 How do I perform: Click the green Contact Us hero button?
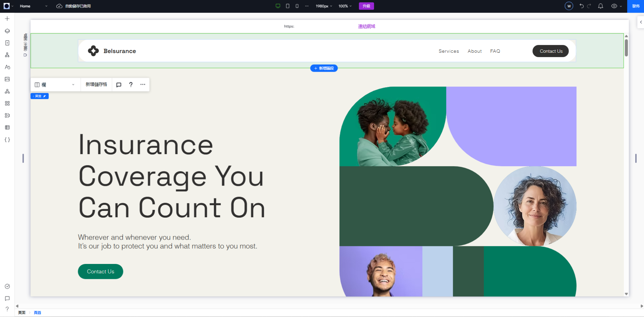tap(100, 271)
